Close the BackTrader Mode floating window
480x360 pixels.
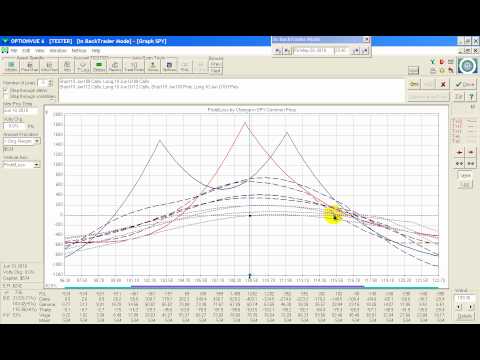[x=366, y=40]
